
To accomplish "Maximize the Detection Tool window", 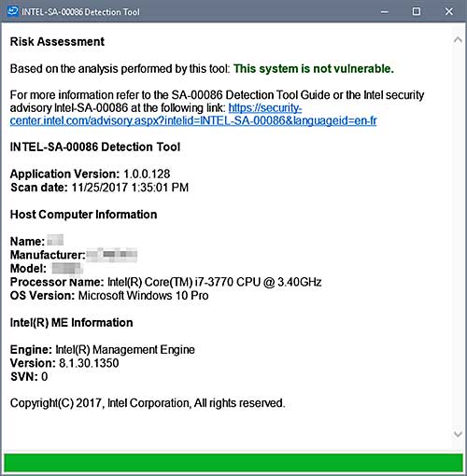I will [417, 12].
